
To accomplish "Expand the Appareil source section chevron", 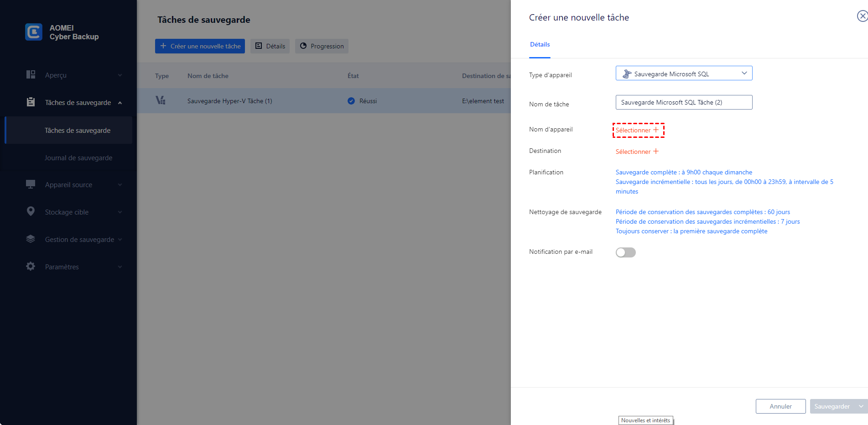I will pyautogui.click(x=120, y=185).
